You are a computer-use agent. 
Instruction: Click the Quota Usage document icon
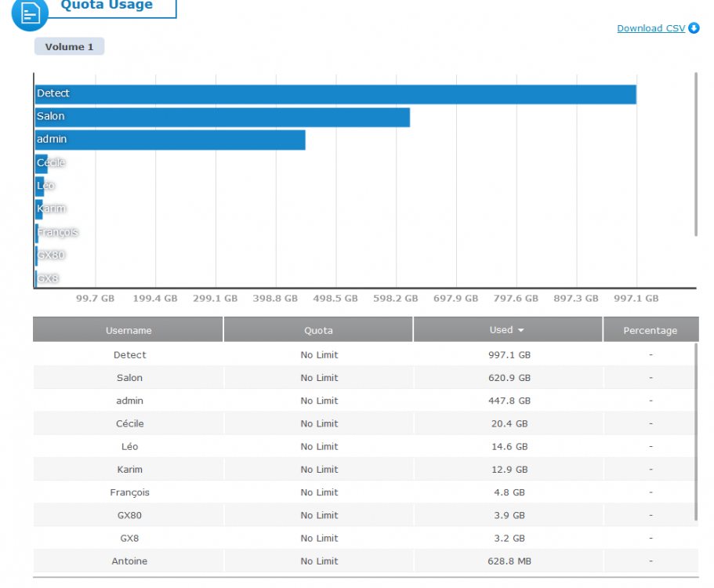point(30,13)
